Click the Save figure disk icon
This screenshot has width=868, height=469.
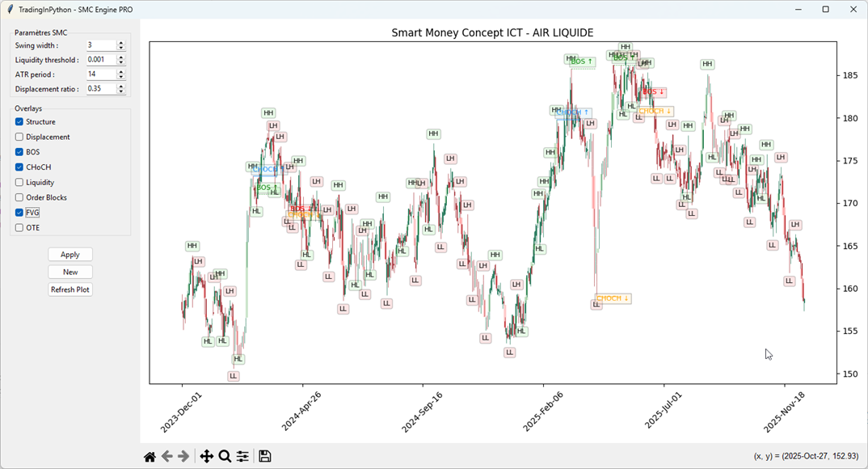pos(264,457)
